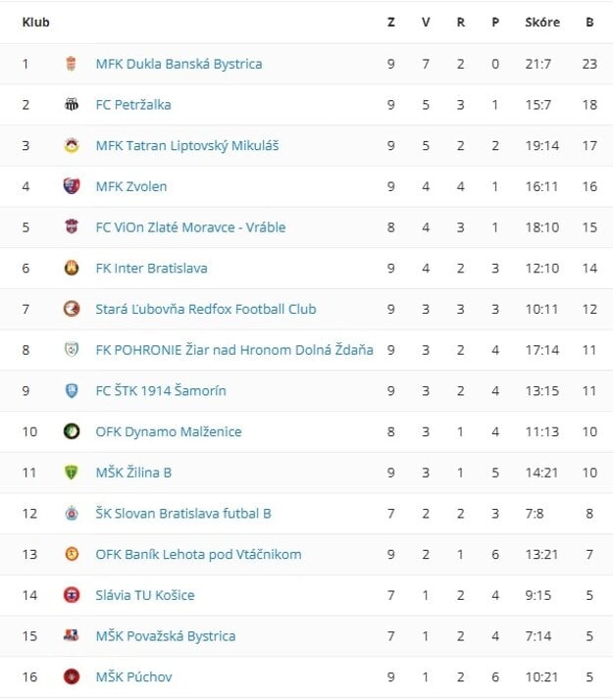
Task: Click the B points column header
Action: pyautogui.click(x=589, y=22)
